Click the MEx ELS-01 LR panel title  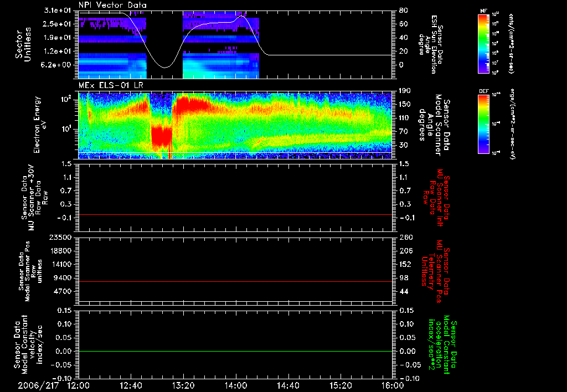(x=111, y=86)
